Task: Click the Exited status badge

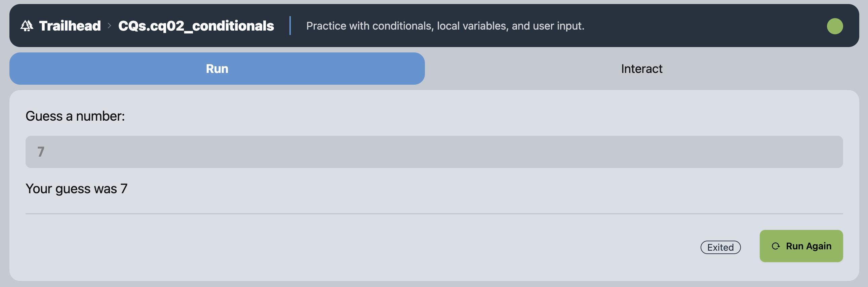Action: (x=720, y=247)
